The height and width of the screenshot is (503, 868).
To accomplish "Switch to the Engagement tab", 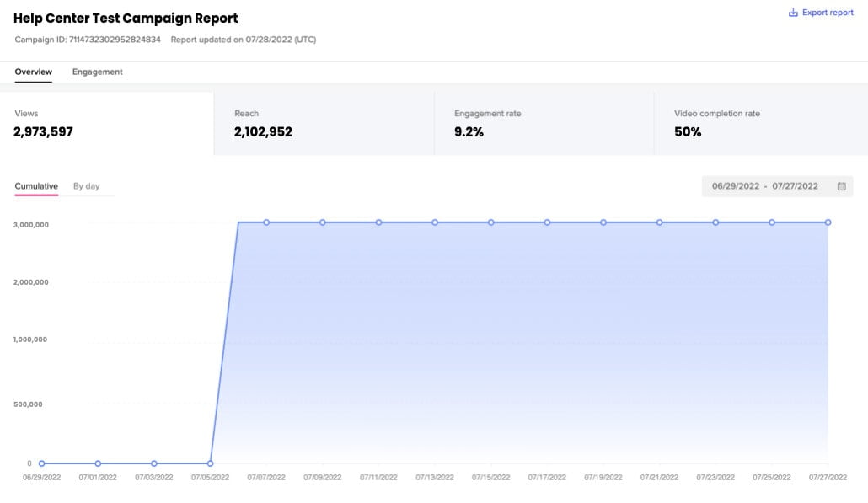I will click(97, 72).
